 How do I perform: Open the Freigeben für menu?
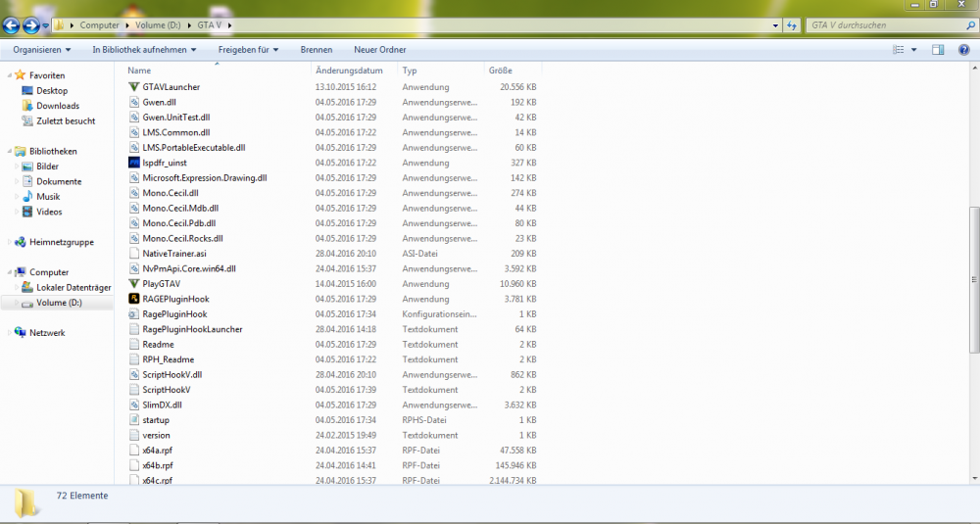coord(248,49)
